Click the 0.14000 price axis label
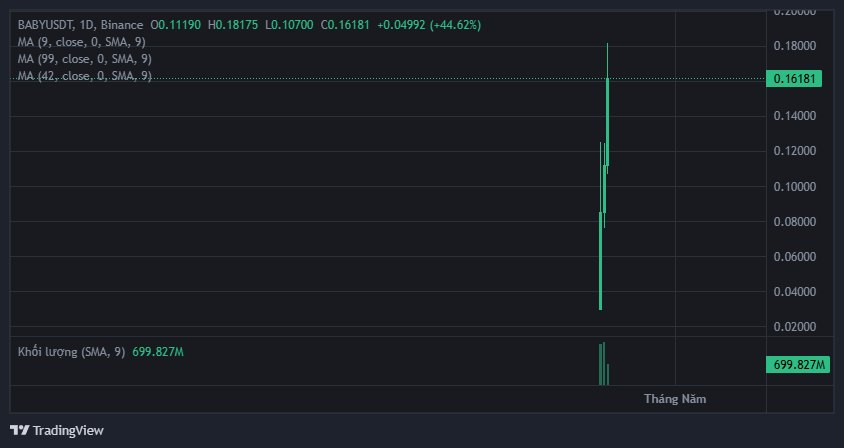 [x=794, y=116]
